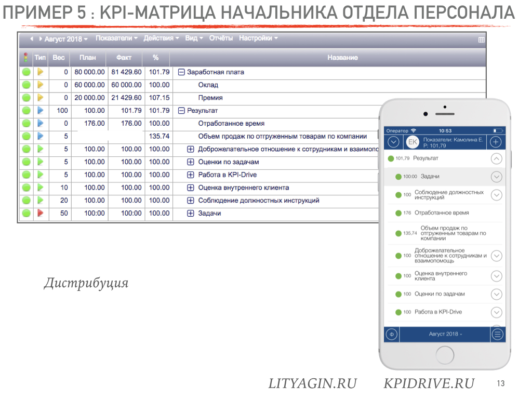Viewport: 532px width, 399px height.
Task: Click blue type flag of Результат row
Action: 41,110
